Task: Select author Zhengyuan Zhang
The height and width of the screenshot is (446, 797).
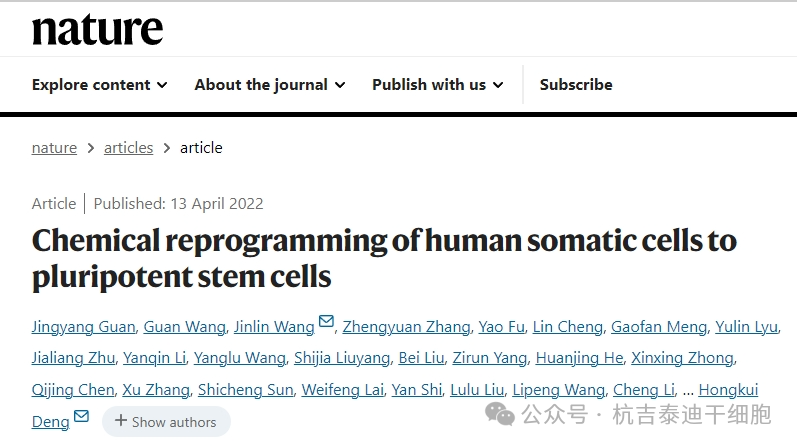Action: point(406,327)
